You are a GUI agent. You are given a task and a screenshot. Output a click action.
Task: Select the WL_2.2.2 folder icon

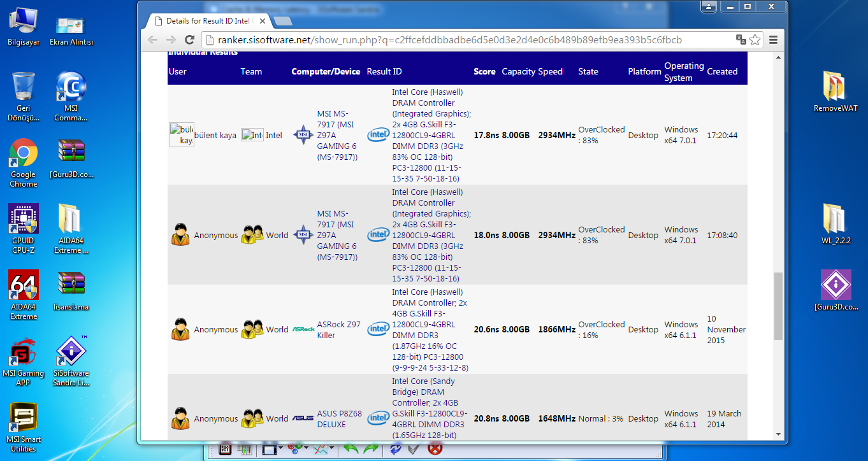[x=835, y=224]
